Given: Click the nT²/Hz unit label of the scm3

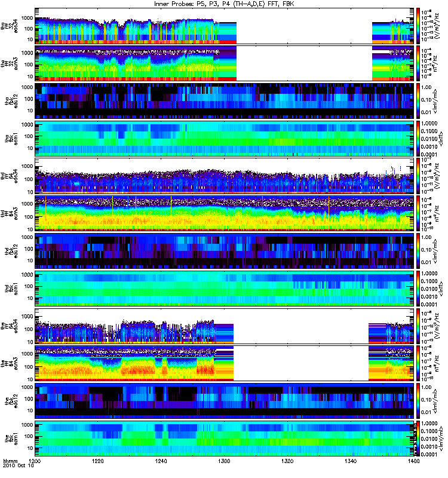Looking at the screenshot, I should (x=435, y=363).
